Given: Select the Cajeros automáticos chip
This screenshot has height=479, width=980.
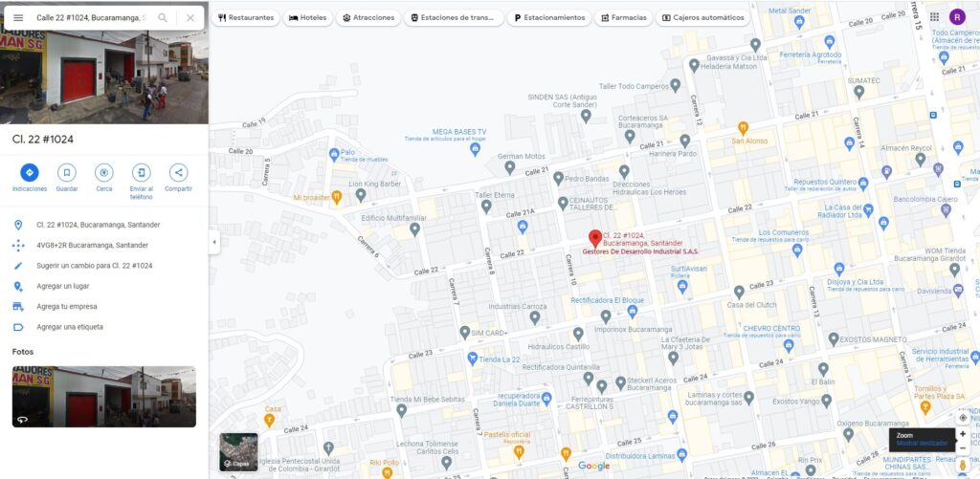Looking at the screenshot, I should point(703,17).
